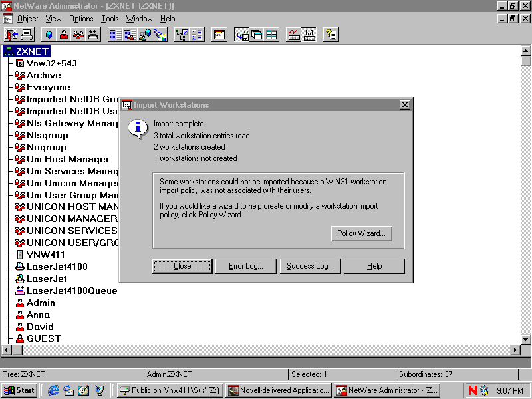Open the Window menu
Image resolution: width=532 pixels, height=399 pixels.
(139, 19)
